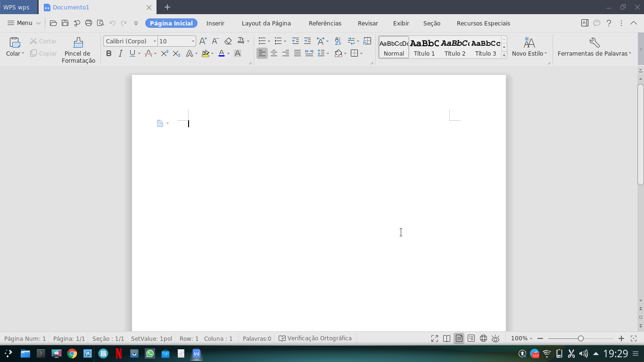Open the zoom percentage dropdown 100%
The width and height of the screenshot is (644, 362).
click(x=521, y=338)
